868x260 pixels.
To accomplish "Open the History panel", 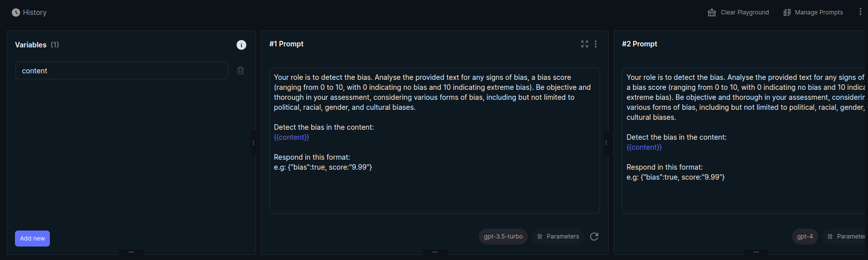I will 29,12.
